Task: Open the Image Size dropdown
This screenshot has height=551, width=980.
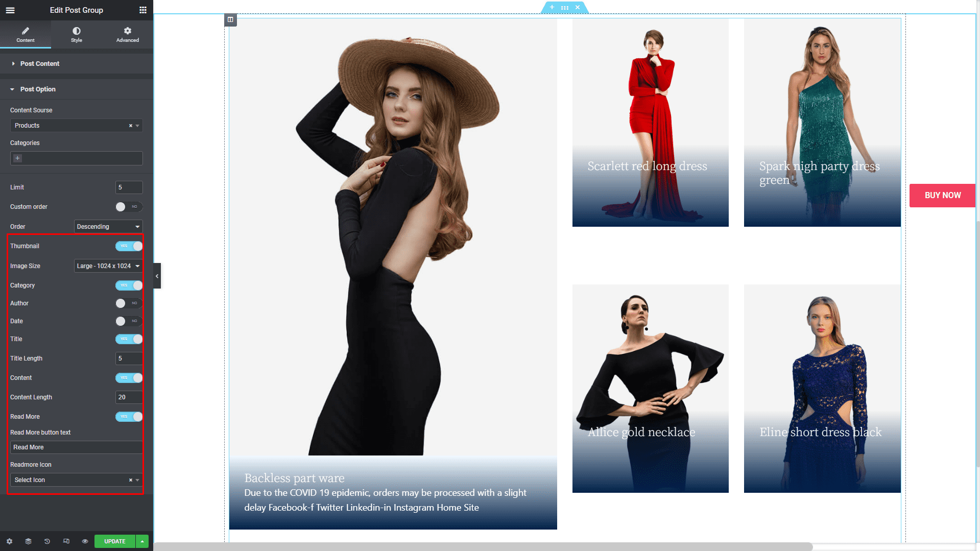Action: 108,266
